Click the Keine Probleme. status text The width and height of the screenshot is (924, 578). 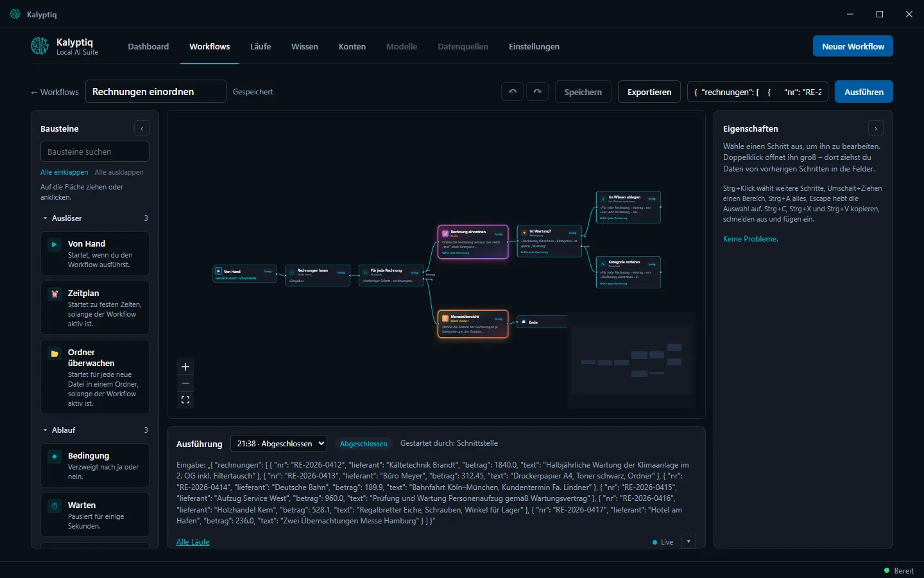[x=751, y=239]
